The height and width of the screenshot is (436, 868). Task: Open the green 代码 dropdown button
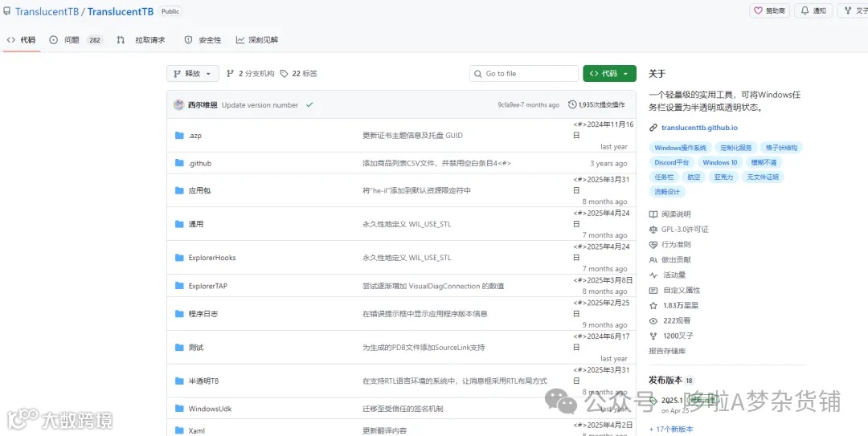609,74
